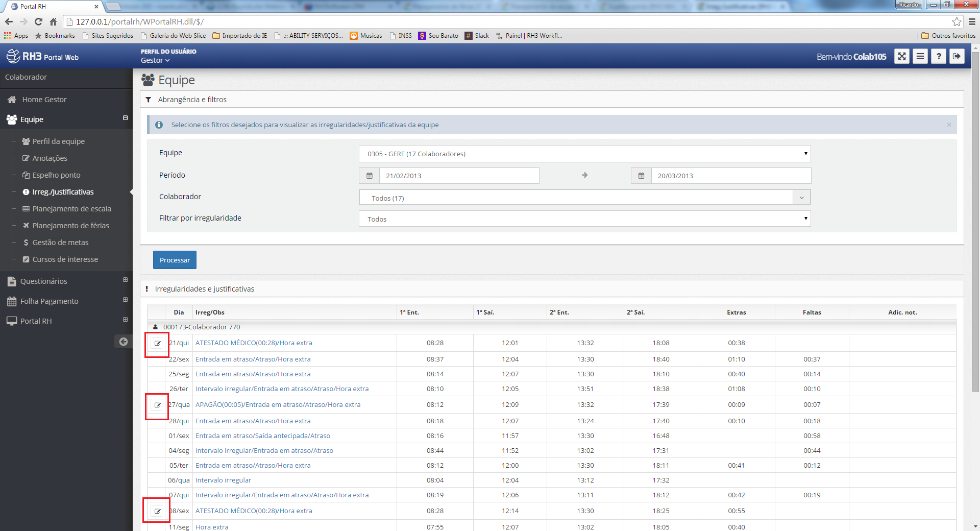980x531 pixels.
Task: Click the Faltas column header
Action: 812,312
